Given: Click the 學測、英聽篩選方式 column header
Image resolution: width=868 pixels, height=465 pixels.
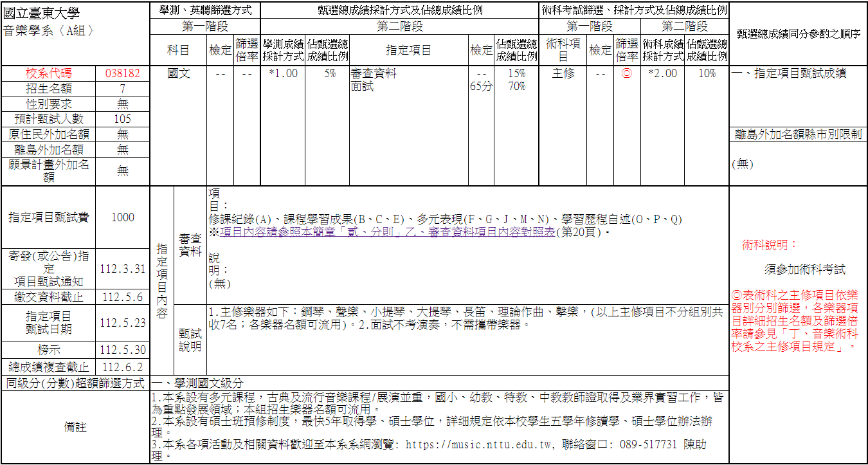Looking at the screenshot, I should pyautogui.click(x=204, y=10).
